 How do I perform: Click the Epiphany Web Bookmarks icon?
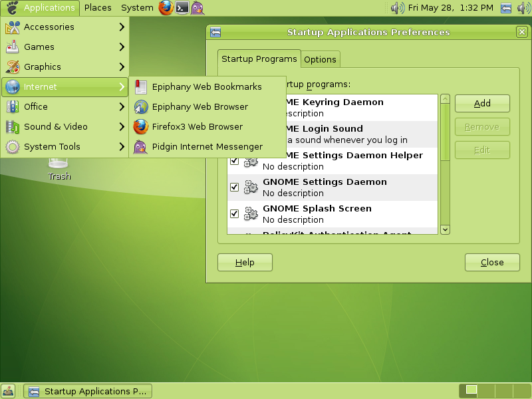point(141,87)
